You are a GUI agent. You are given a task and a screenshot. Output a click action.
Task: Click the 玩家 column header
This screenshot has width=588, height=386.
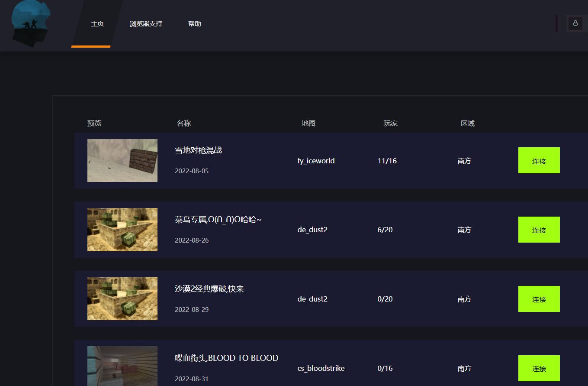[x=390, y=123]
